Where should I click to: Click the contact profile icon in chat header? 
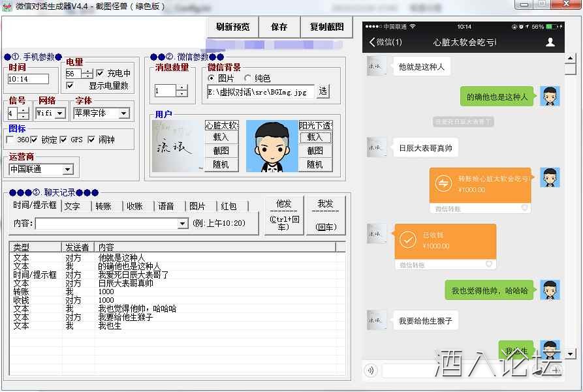(x=550, y=42)
